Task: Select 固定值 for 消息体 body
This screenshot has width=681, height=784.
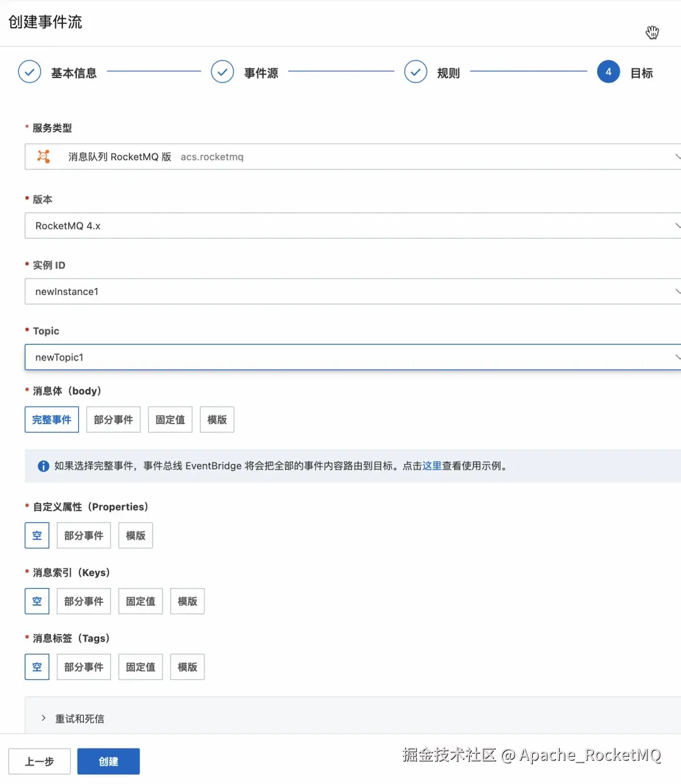Action: (170, 420)
